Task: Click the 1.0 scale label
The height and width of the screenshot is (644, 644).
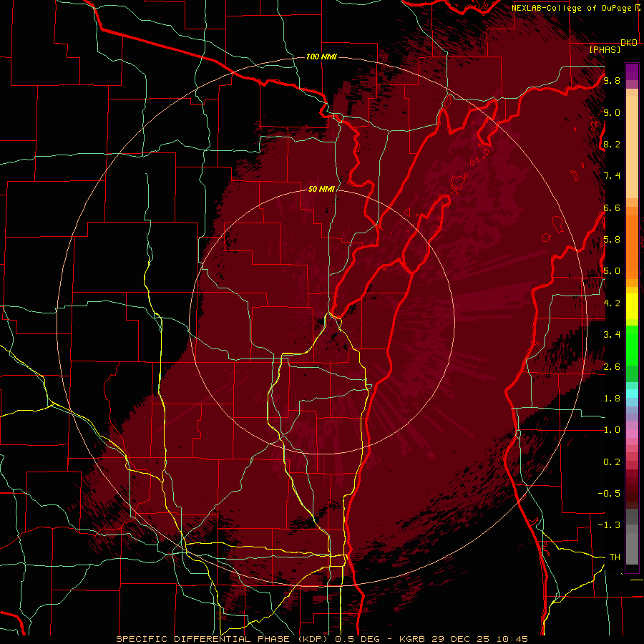Action: click(x=612, y=429)
